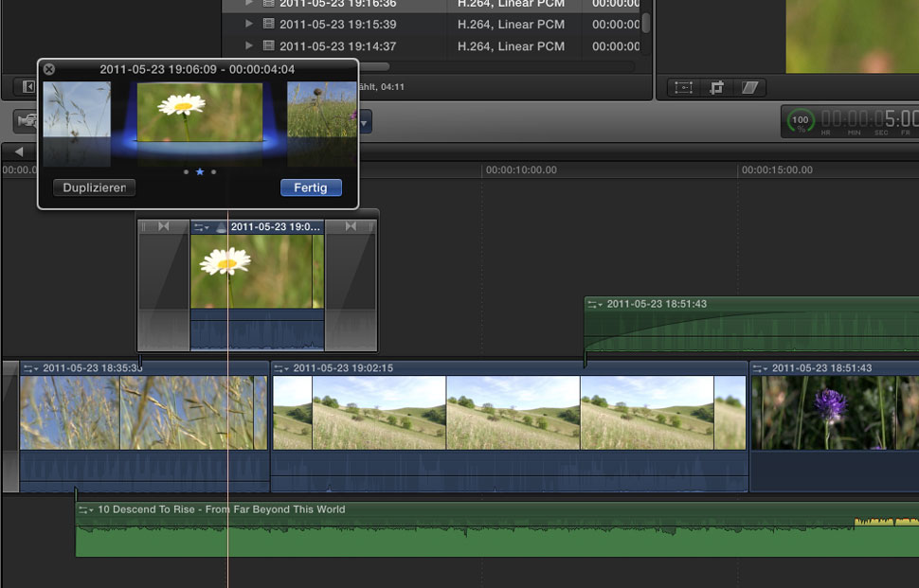Click the audition spotlight icon on daisy clip
The height and width of the screenshot is (588, 919).
220,227
